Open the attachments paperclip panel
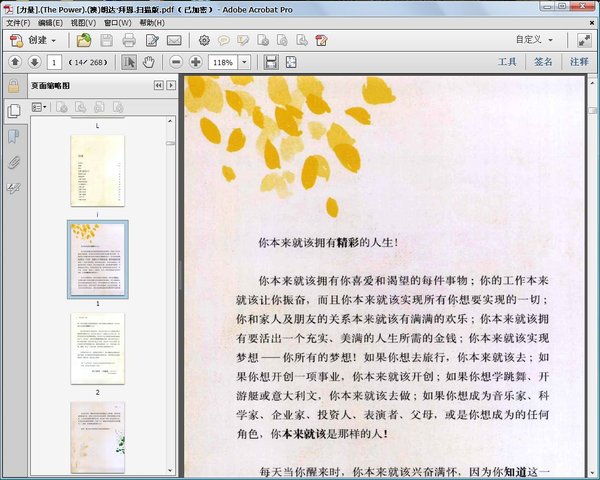The height and width of the screenshot is (480, 600). 14,162
